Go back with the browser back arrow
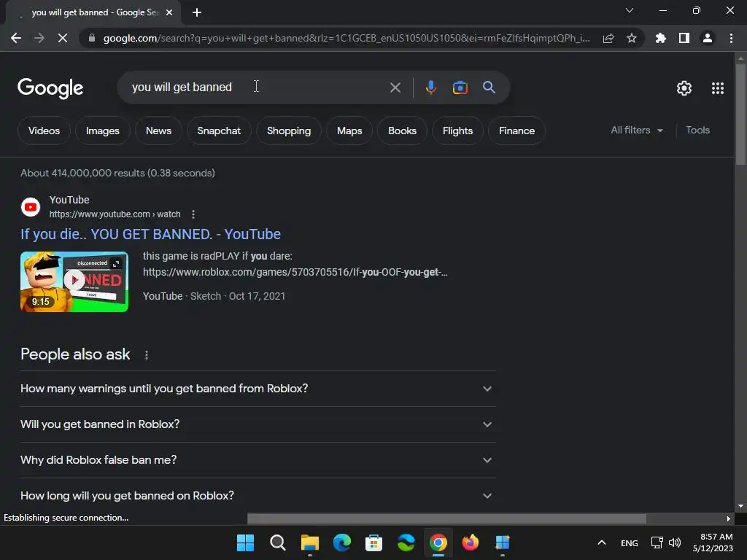The height and width of the screenshot is (560, 747). [16, 38]
